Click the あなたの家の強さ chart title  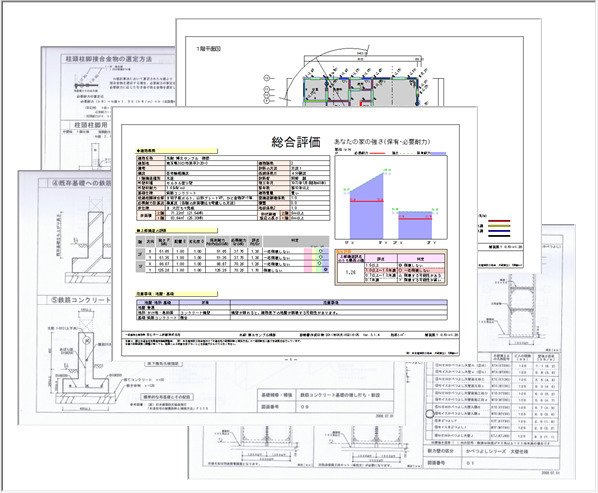(382, 141)
